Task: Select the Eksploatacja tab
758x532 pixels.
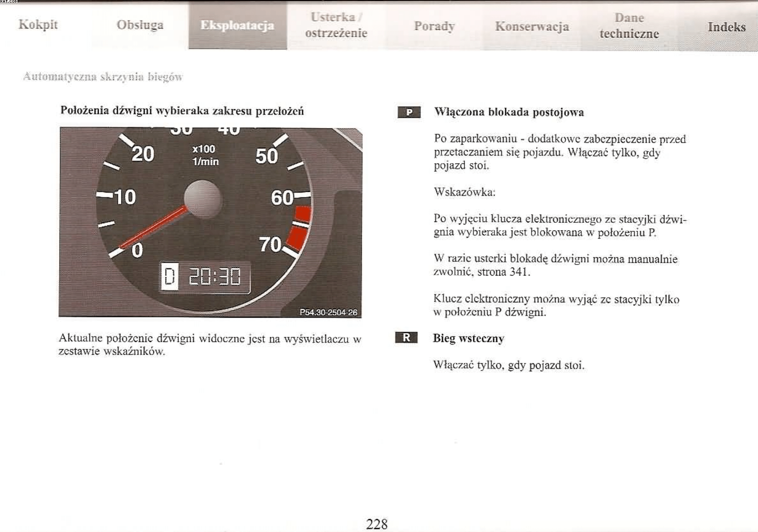Action: pyautogui.click(x=237, y=26)
